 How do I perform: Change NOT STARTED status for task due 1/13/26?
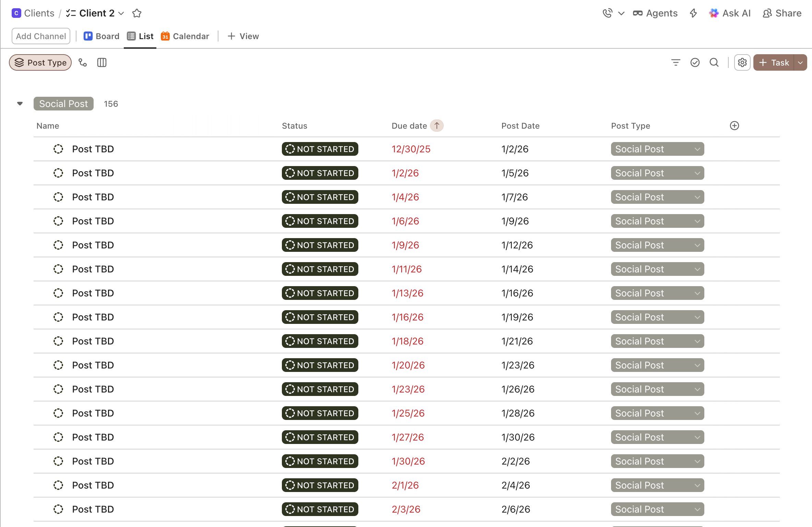(x=320, y=293)
